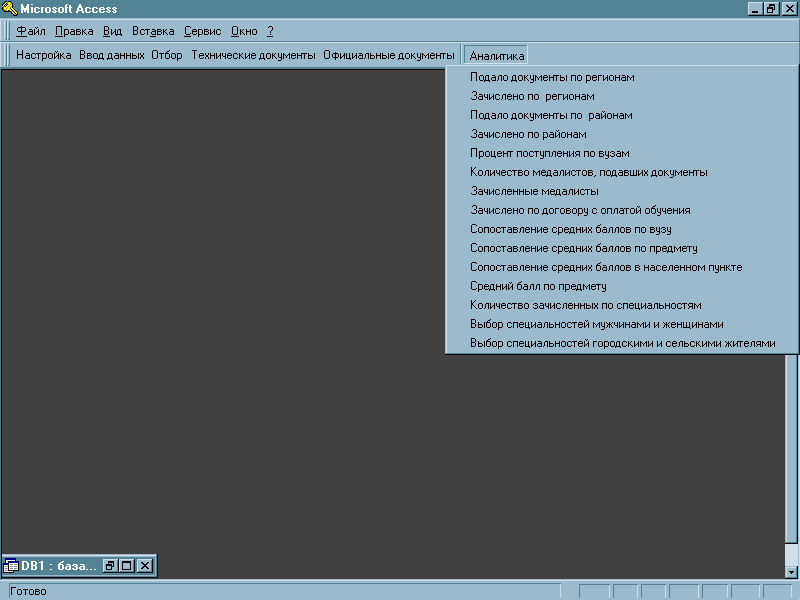
Task: Collapse the Аналитика menu
Action: coord(496,56)
